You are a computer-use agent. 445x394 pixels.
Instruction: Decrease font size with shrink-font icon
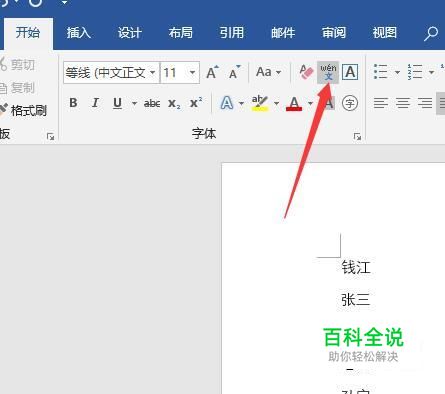pos(234,72)
